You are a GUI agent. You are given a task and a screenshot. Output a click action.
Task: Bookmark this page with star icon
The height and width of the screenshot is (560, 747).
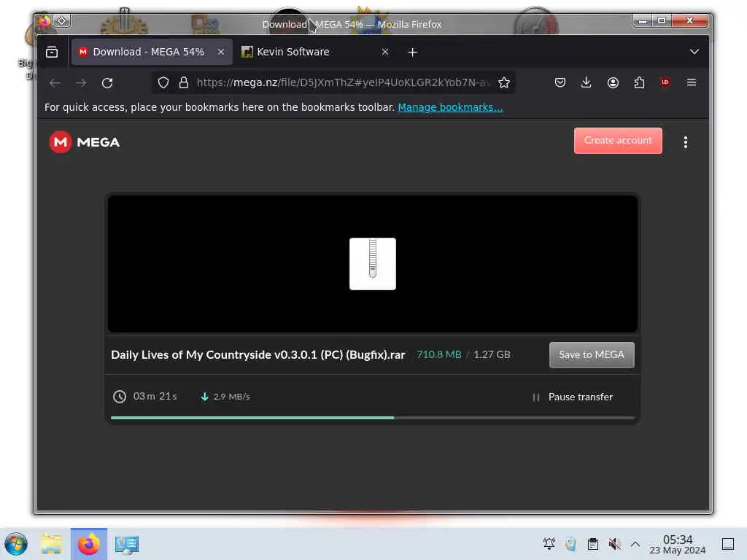point(503,82)
